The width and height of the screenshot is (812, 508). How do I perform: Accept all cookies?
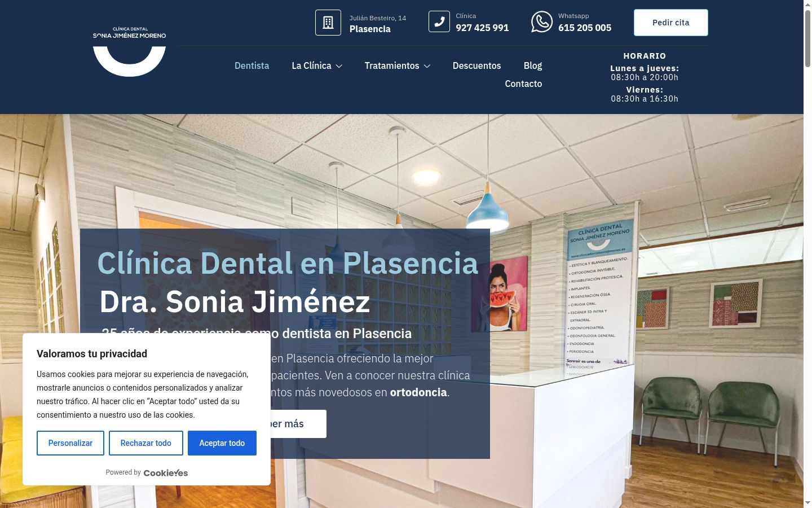222,443
